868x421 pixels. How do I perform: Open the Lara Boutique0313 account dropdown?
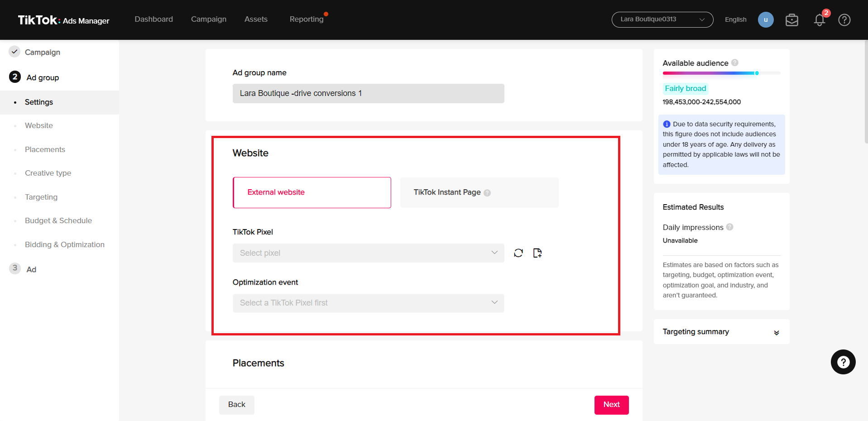(662, 19)
